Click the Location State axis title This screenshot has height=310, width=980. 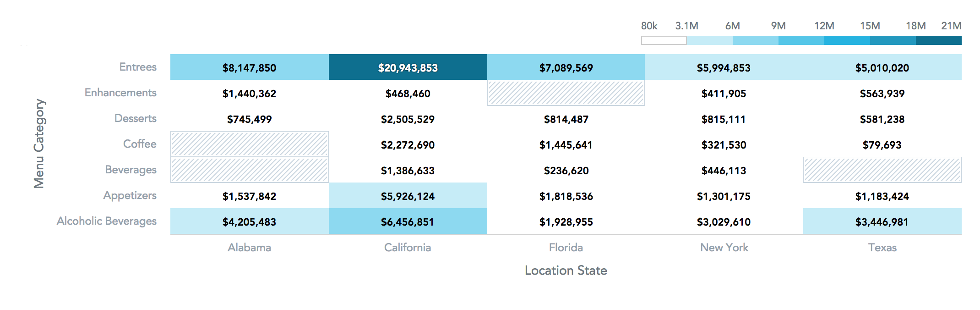[566, 271]
